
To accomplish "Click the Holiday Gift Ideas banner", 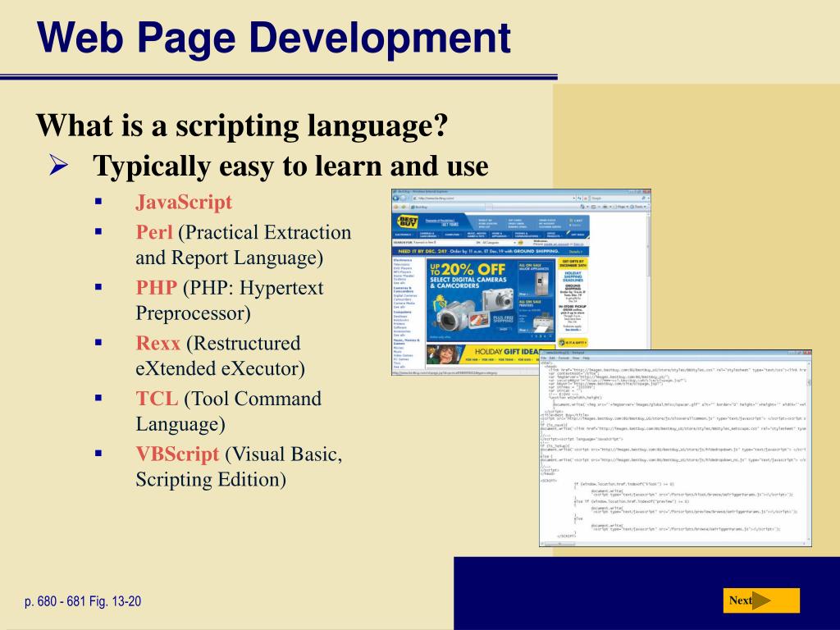I will (x=491, y=354).
